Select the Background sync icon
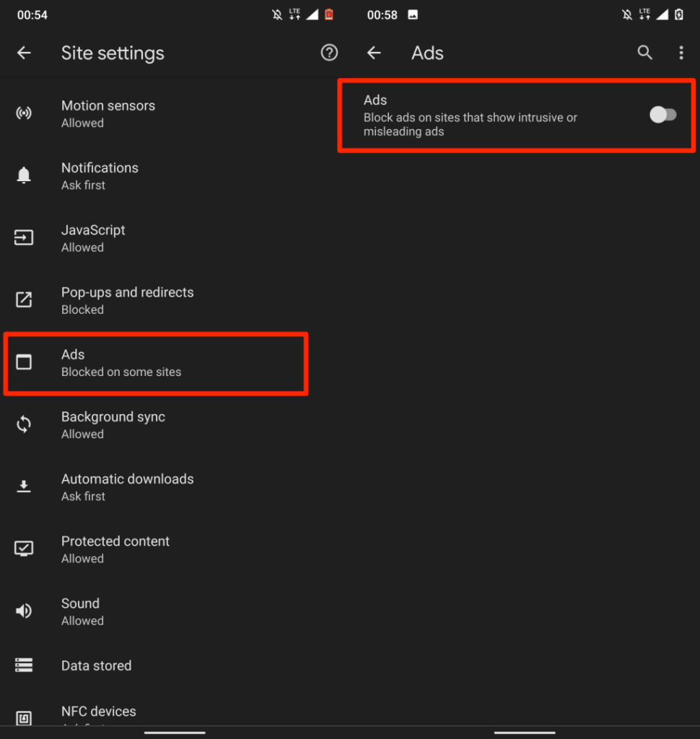Image resolution: width=700 pixels, height=739 pixels. tap(24, 424)
